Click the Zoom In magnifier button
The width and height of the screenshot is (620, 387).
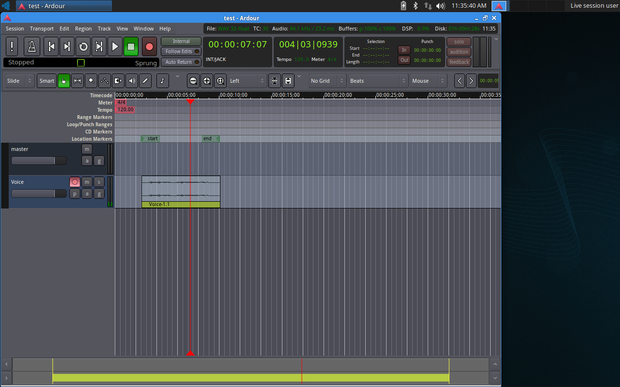click(x=206, y=81)
